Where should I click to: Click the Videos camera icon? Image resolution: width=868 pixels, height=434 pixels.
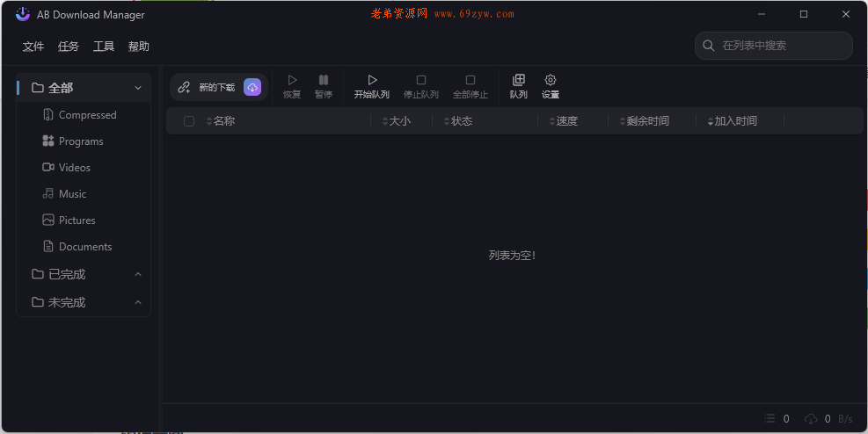[x=48, y=167]
